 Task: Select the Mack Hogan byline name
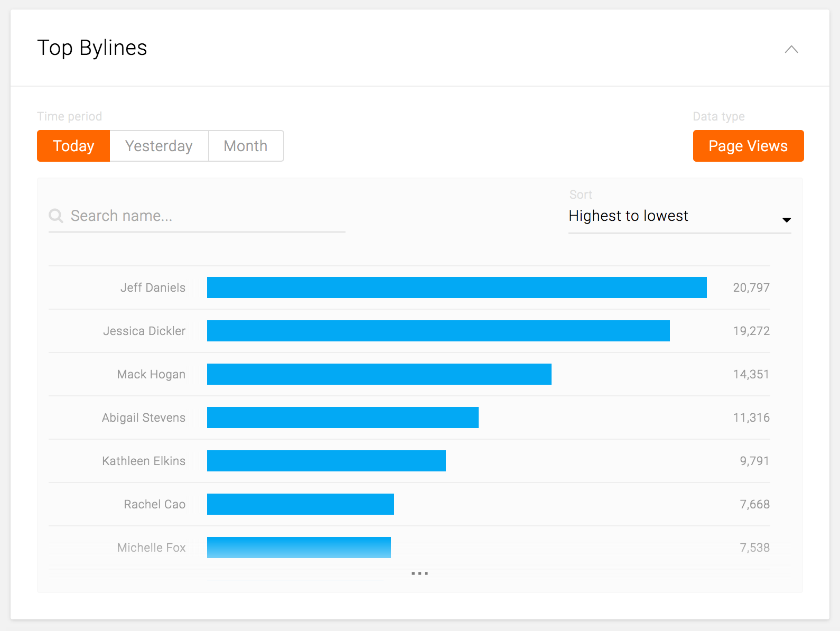tap(151, 374)
